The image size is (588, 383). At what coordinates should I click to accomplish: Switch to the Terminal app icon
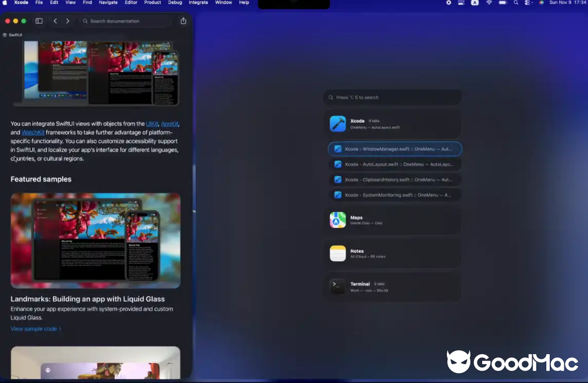coord(338,287)
